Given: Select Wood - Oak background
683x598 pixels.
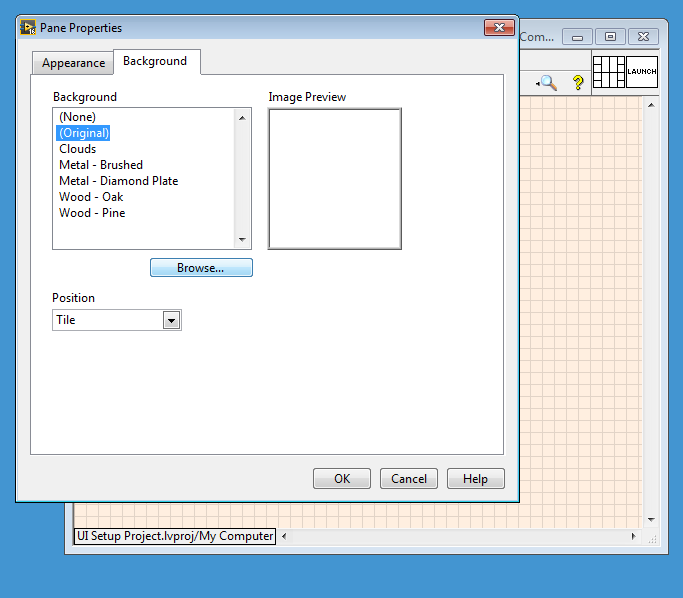Looking at the screenshot, I should click(x=91, y=197).
